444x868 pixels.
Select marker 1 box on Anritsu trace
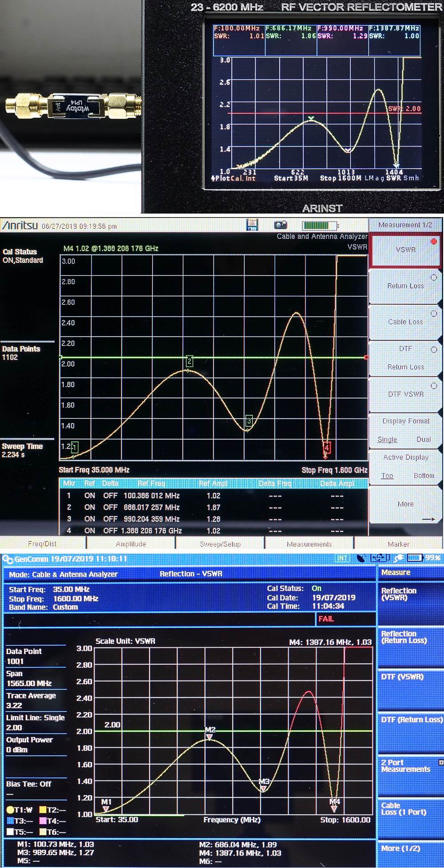75,447
